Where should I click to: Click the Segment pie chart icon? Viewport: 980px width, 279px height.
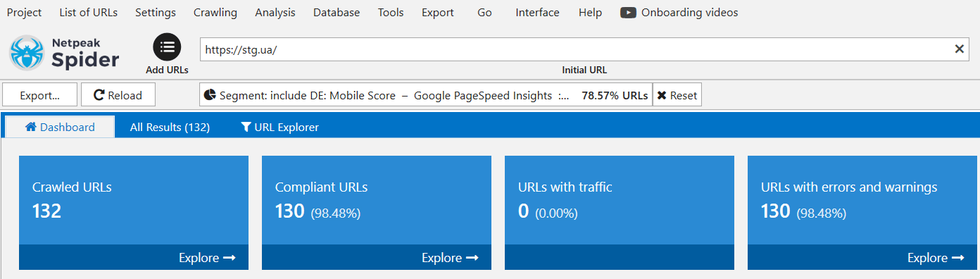coord(211,95)
